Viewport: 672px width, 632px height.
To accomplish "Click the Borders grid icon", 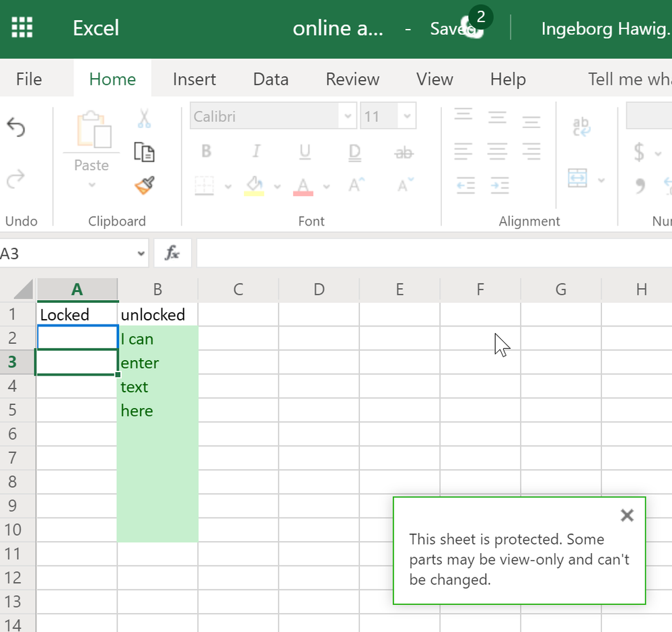I will click(204, 186).
